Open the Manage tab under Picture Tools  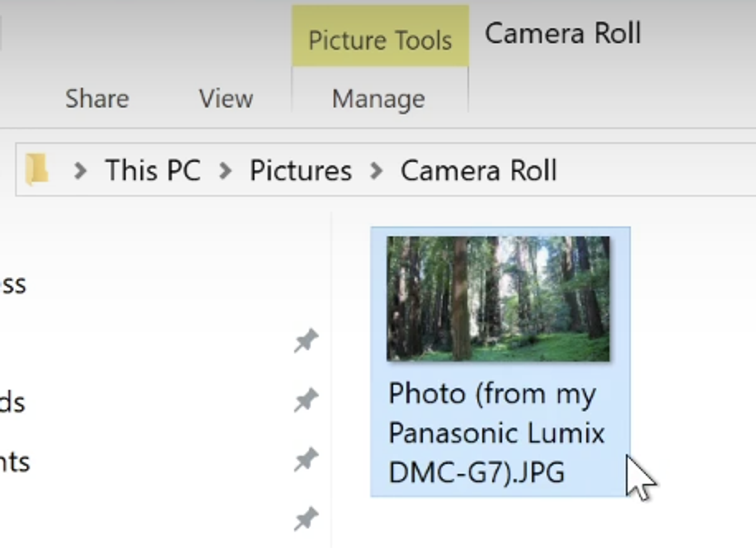(x=378, y=99)
